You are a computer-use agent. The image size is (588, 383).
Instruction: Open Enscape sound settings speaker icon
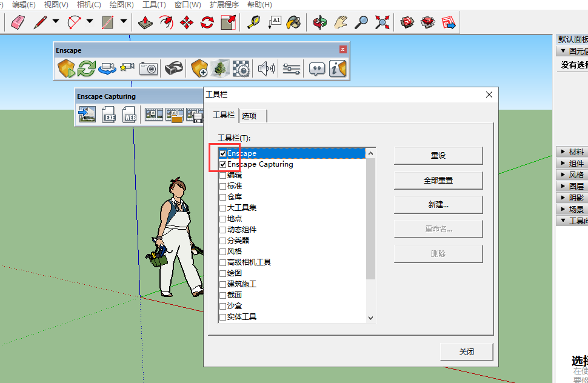[266, 68]
